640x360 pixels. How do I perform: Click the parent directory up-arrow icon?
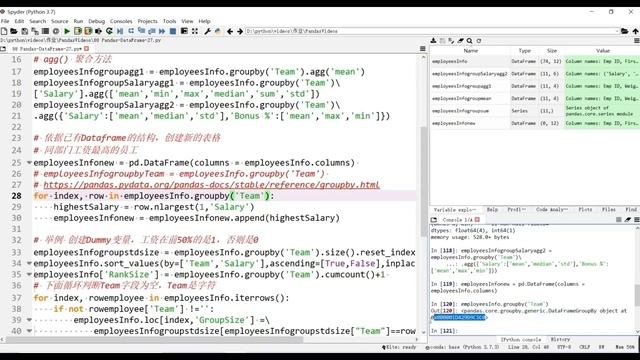coord(636,31)
